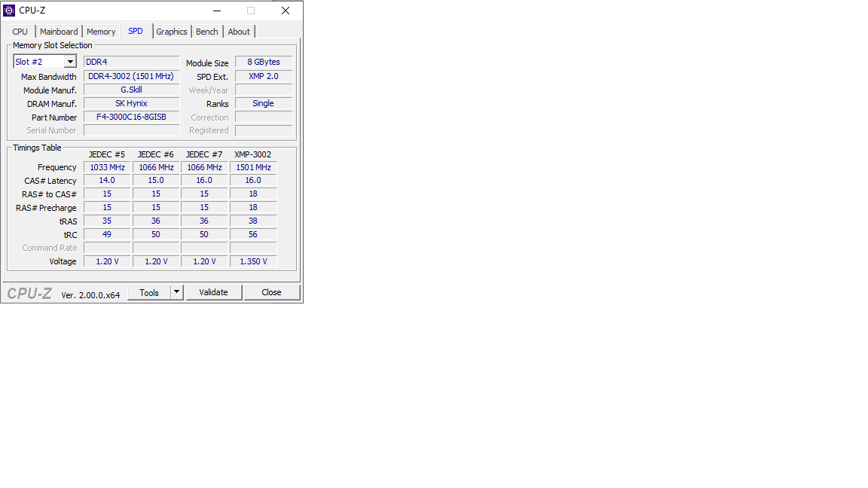Close the CPU-Z window via title bar X
Viewport: 868px width, 488px height.
tap(286, 11)
